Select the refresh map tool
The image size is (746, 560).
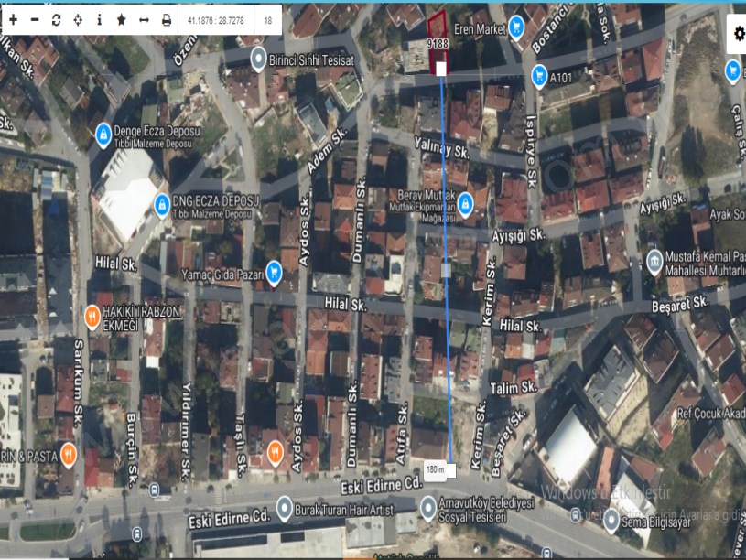tap(56, 18)
